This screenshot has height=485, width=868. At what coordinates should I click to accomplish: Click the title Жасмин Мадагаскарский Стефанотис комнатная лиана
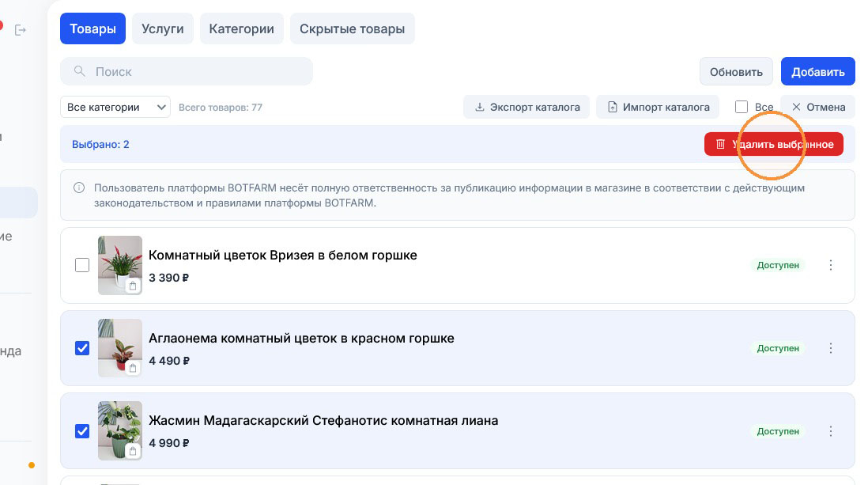[x=323, y=421]
